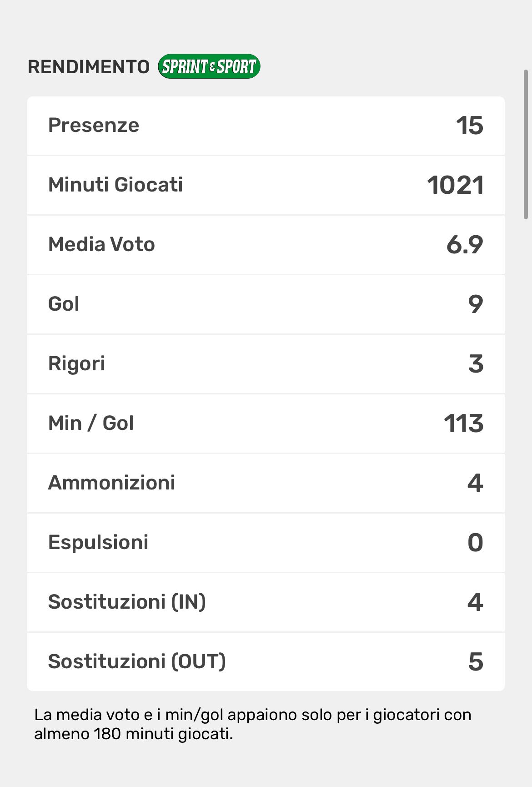Click the vertical scrollbar thumb

coord(526,145)
